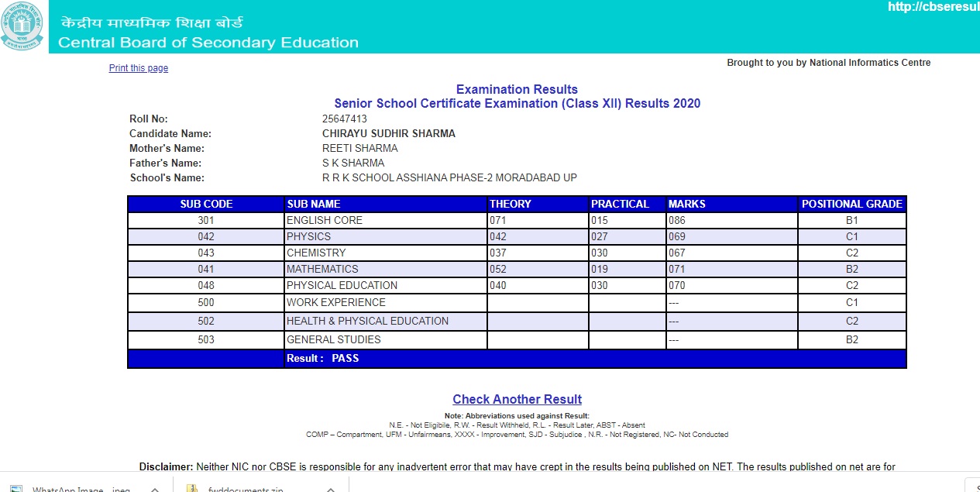Click subject code 503
The height and width of the screenshot is (492, 980).
click(x=206, y=339)
